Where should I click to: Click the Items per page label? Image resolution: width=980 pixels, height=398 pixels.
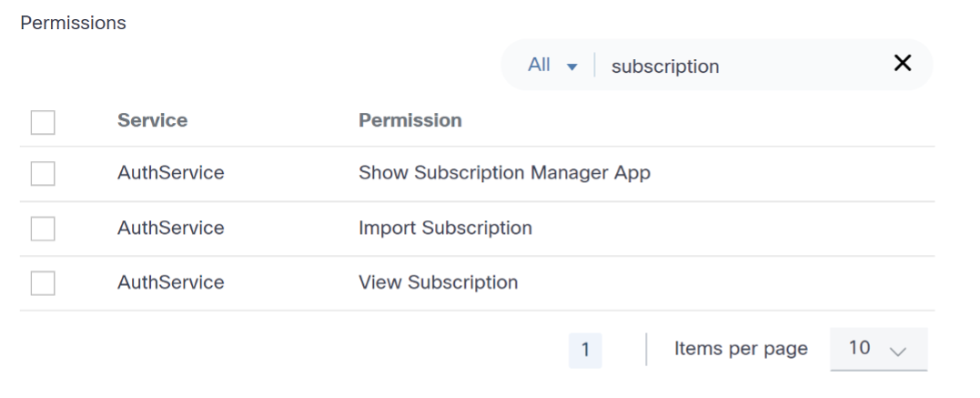pos(741,349)
